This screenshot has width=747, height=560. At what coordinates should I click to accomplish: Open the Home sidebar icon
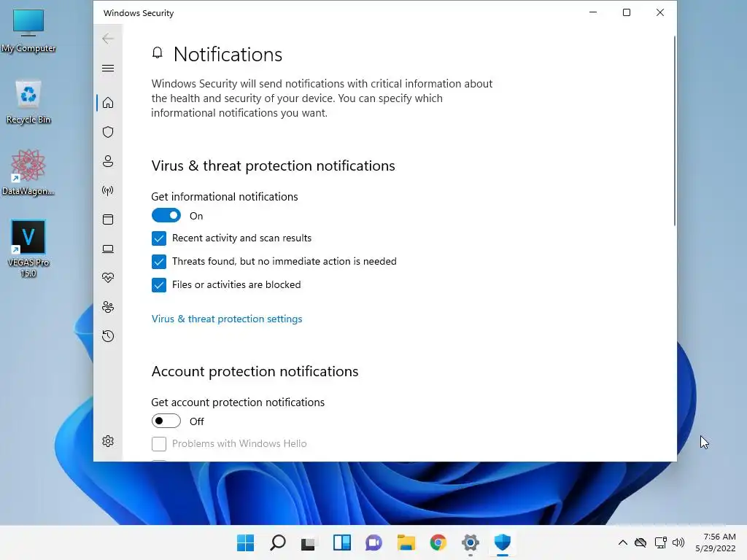[108, 103]
